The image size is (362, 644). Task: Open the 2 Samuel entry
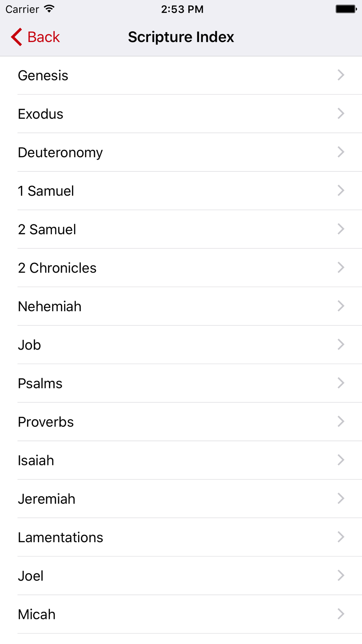(x=181, y=229)
